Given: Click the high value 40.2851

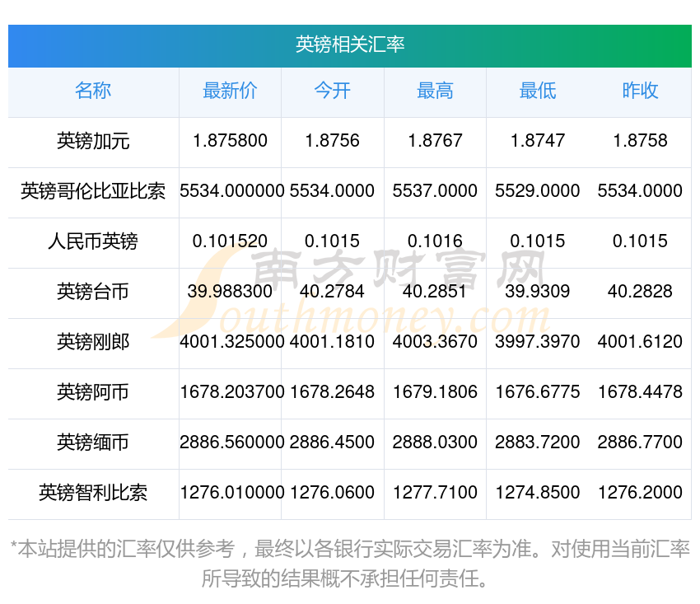Looking at the screenshot, I should point(435,291).
